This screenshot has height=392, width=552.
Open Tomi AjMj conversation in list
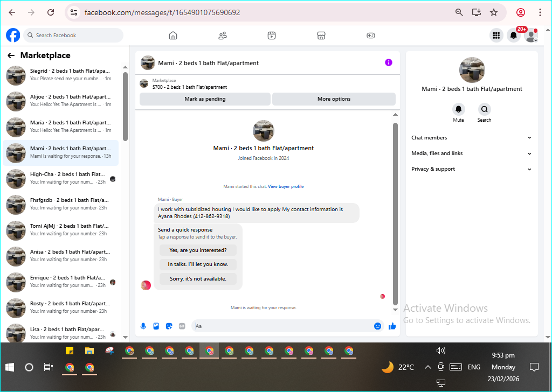[x=61, y=230]
